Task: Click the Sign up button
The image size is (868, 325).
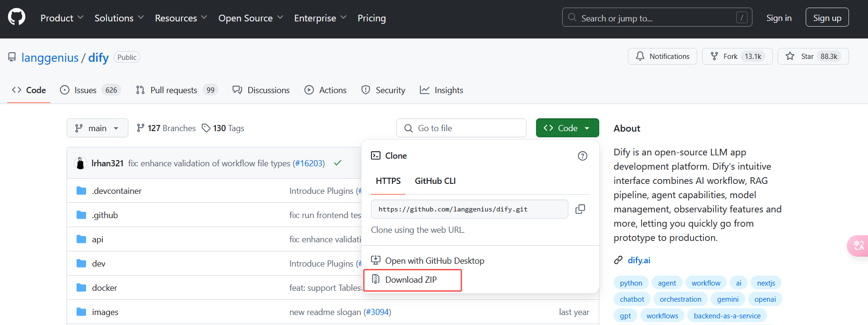Action: pyautogui.click(x=827, y=18)
